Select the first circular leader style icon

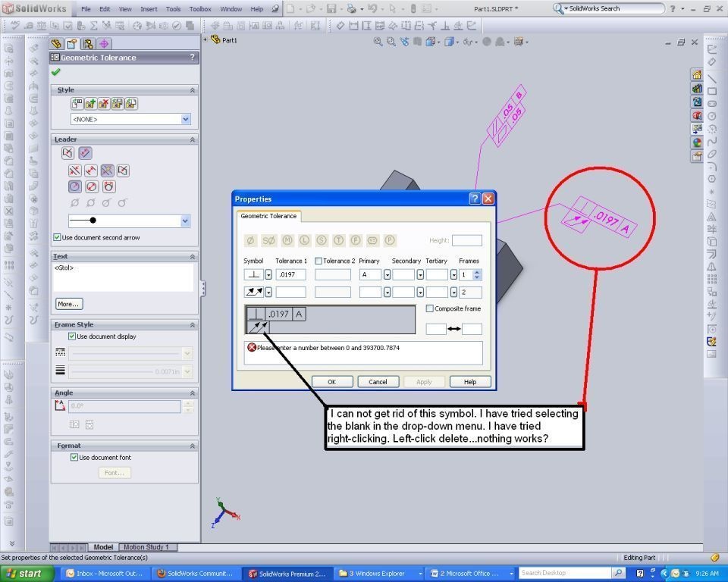pyautogui.click(x=75, y=186)
